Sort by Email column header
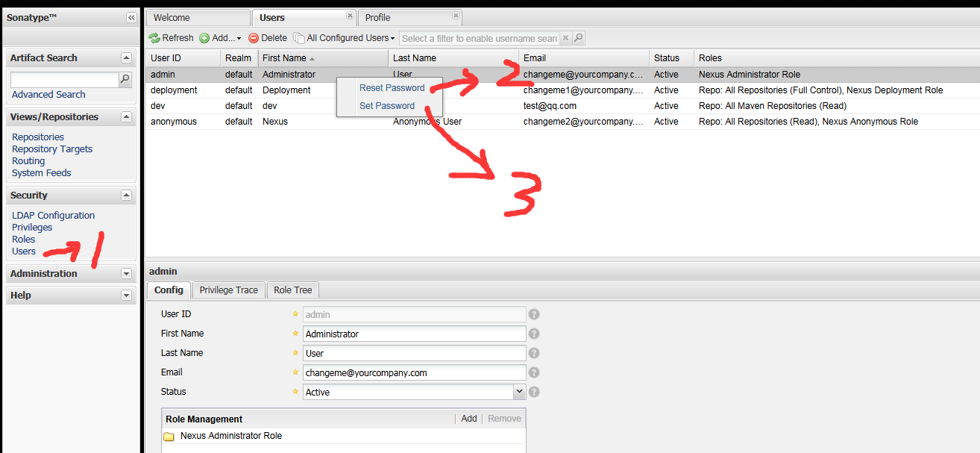Screen dimensions: 980x453 (584, 58)
